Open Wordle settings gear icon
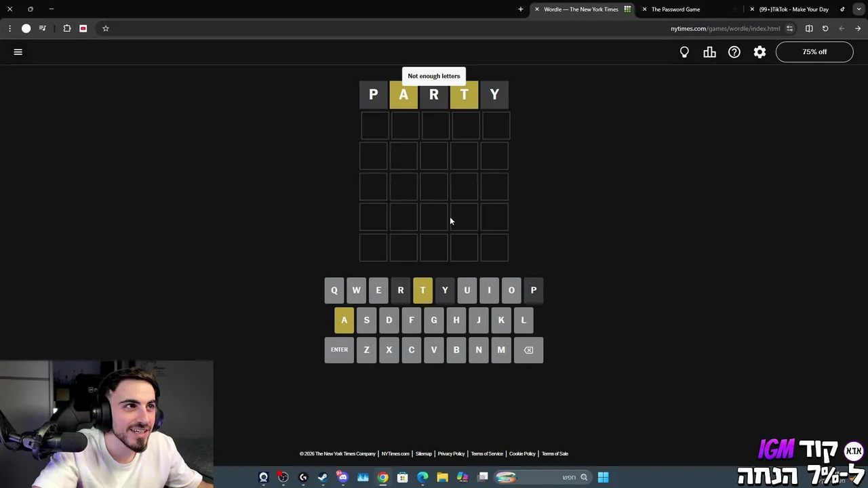 759,52
